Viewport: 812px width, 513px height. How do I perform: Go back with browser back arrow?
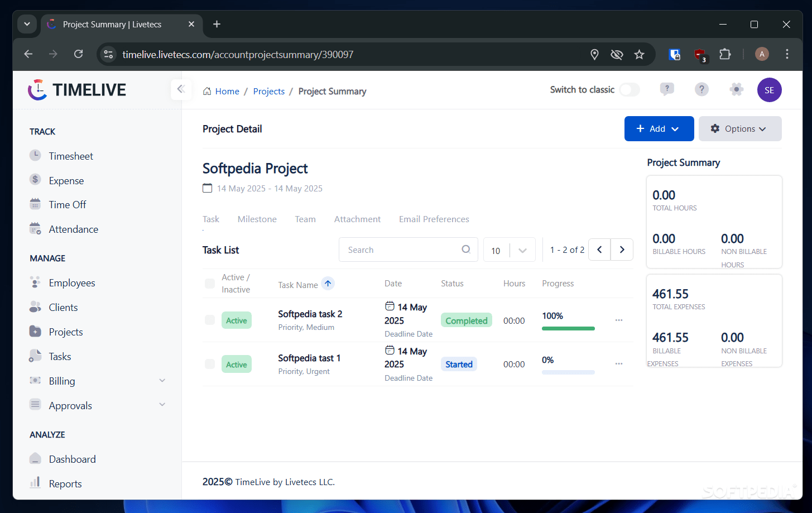28,54
